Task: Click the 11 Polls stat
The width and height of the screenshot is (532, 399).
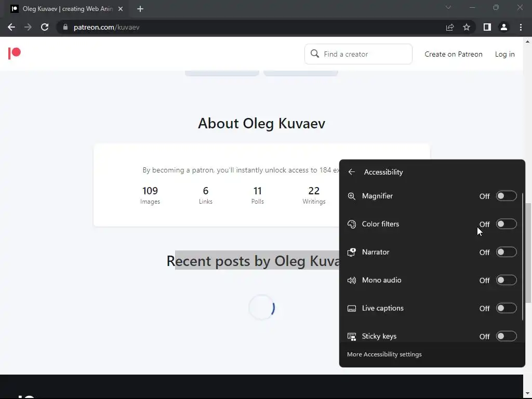Action: [258, 195]
